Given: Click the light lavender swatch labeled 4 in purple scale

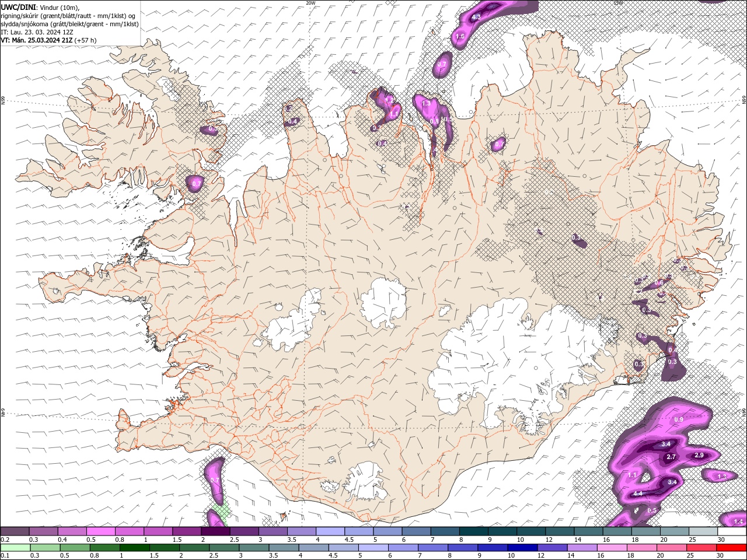Looking at the screenshot, I should [331, 531].
